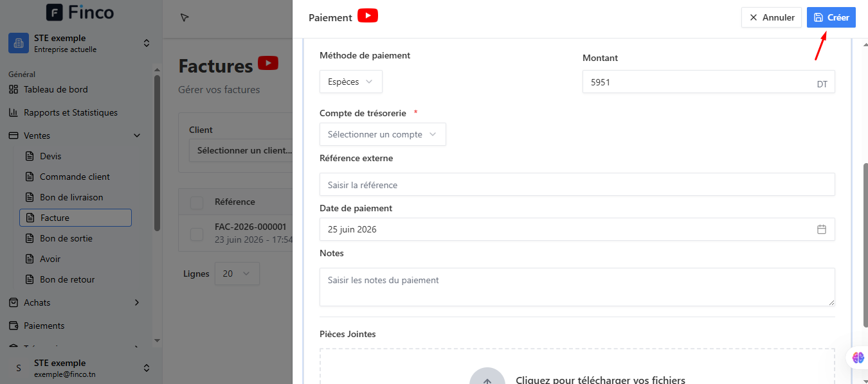Click the upload arrow icon in Pièces Jointes
Viewport: 868px width, 384px height.
pos(487,378)
